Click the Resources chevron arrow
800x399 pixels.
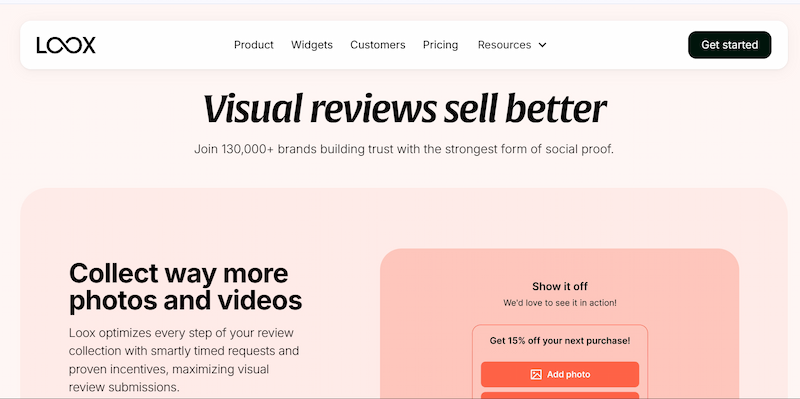pyautogui.click(x=542, y=45)
